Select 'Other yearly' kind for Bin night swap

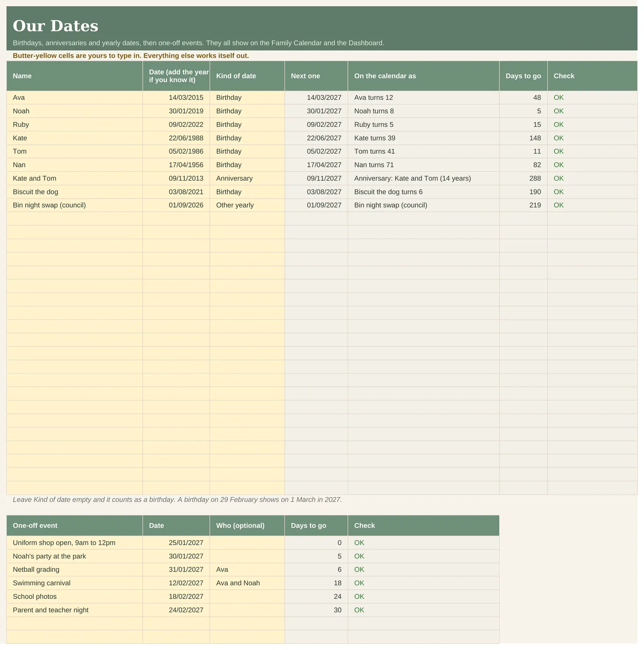coord(247,206)
